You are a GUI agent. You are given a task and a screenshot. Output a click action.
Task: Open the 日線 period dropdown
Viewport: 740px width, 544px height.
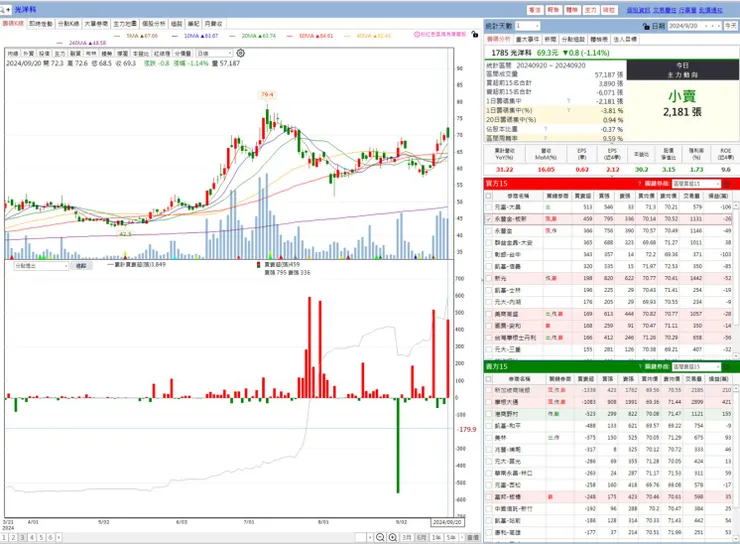tap(215, 53)
